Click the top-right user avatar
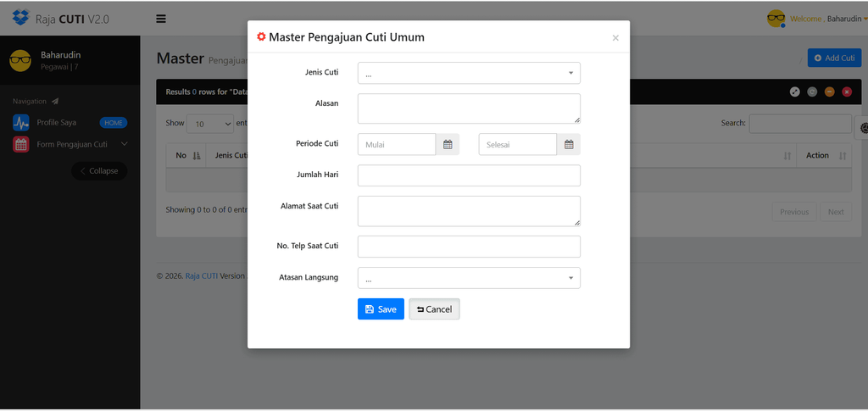868x411 pixels. tap(776, 19)
